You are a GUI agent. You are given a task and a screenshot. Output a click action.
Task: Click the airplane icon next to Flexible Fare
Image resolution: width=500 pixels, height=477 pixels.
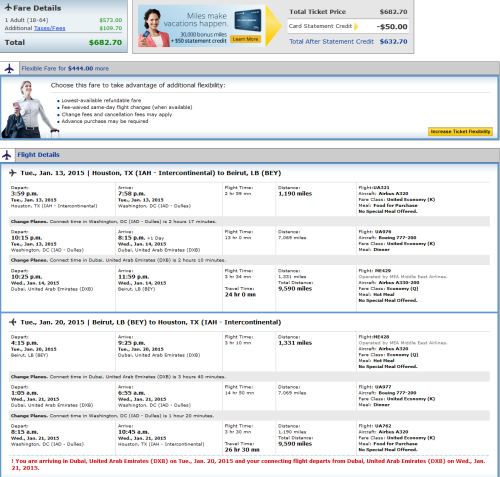pyautogui.click(x=9, y=68)
